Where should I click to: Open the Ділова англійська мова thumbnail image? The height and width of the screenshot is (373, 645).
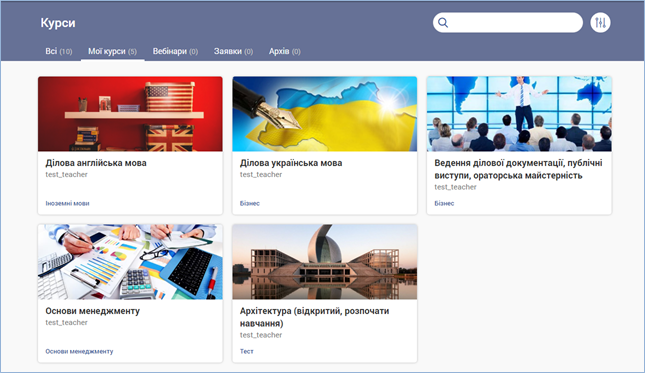[130, 114]
